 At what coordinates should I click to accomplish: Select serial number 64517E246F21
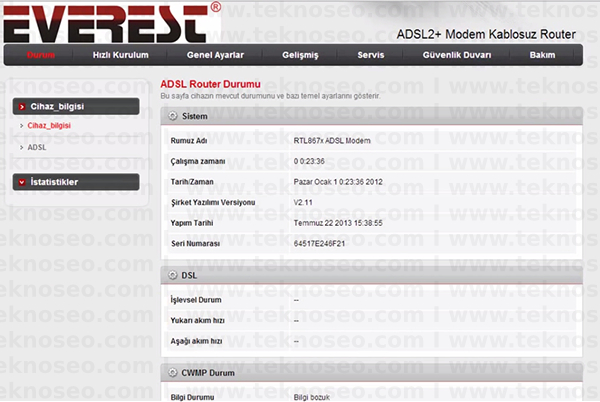[x=319, y=244]
